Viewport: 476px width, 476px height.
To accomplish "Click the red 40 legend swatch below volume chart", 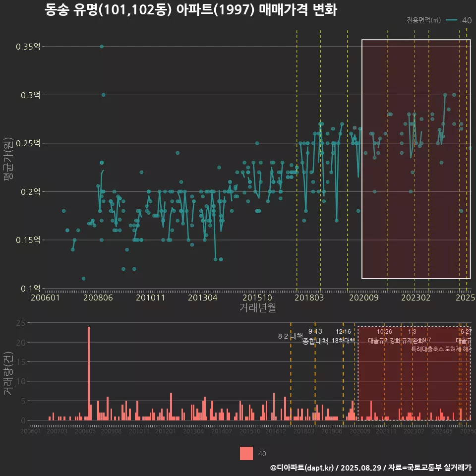I will tap(246, 453).
